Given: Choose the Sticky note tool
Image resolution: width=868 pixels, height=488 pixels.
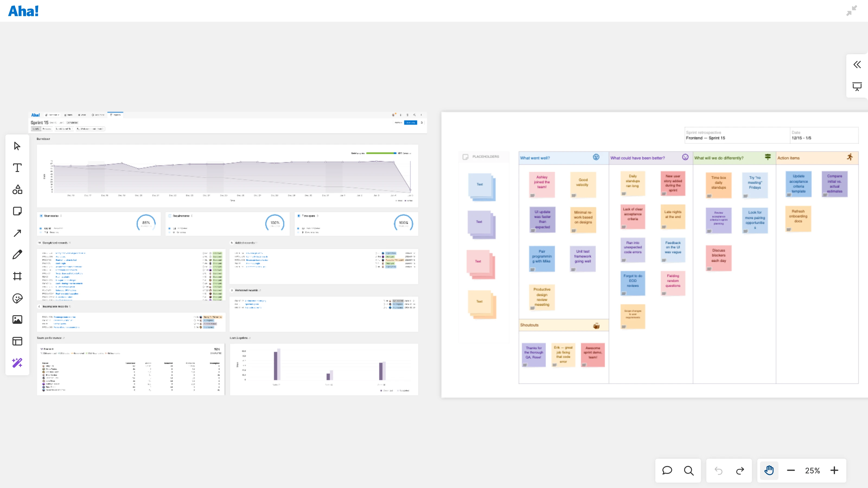Looking at the screenshot, I should [17, 211].
